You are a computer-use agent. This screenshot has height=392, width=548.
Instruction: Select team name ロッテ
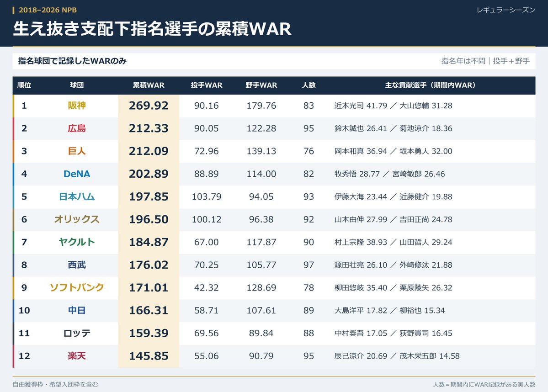pyautogui.click(x=76, y=333)
